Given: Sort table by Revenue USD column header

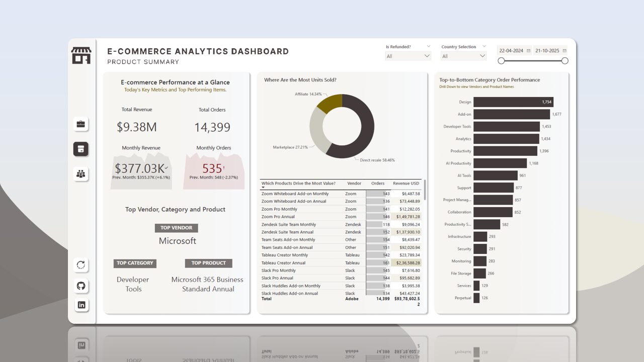Looking at the screenshot, I should 406,184.
